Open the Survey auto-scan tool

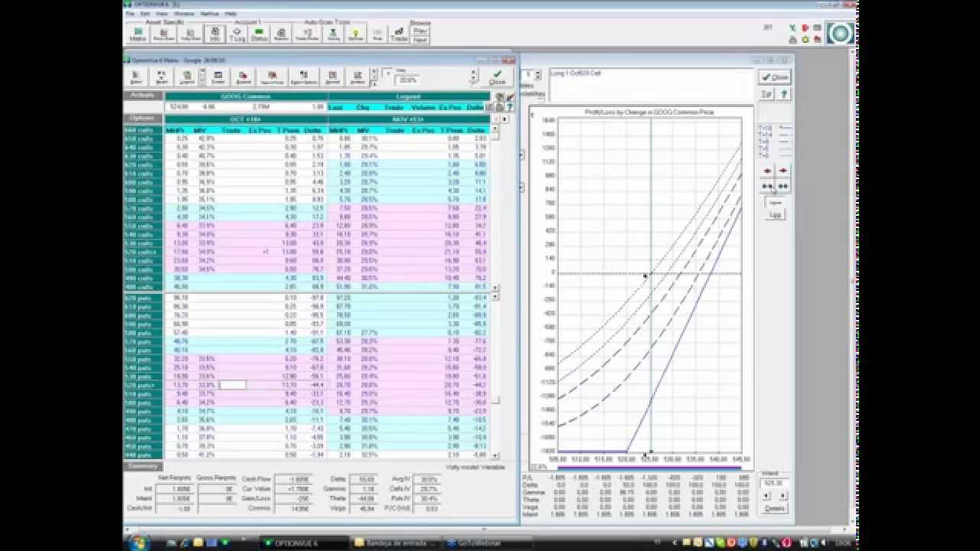[334, 34]
